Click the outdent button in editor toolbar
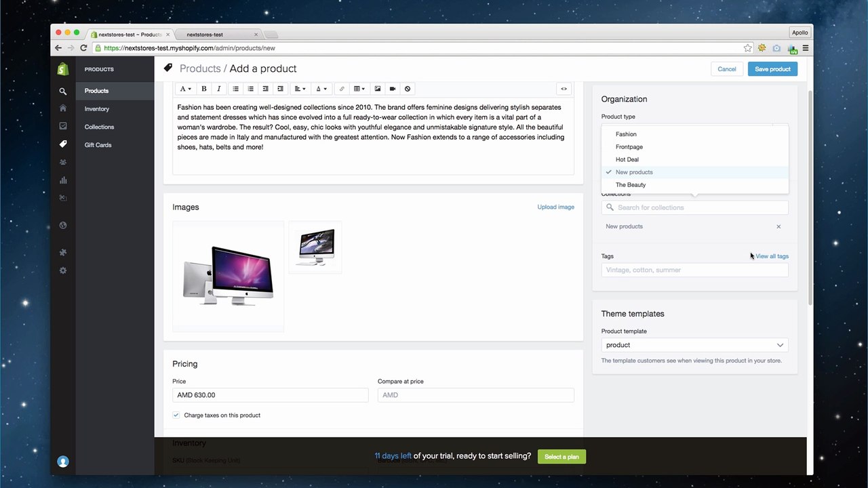The image size is (868, 488). (265, 89)
